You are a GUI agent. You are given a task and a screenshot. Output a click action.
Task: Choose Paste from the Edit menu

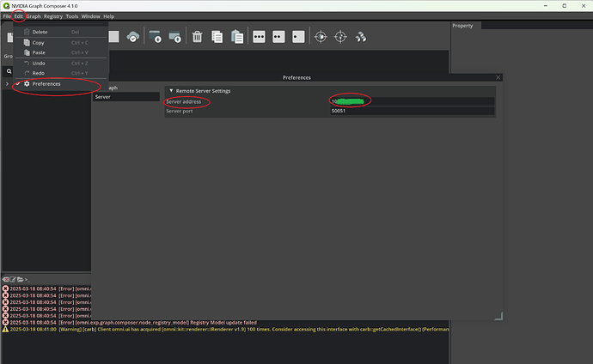(60, 52)
